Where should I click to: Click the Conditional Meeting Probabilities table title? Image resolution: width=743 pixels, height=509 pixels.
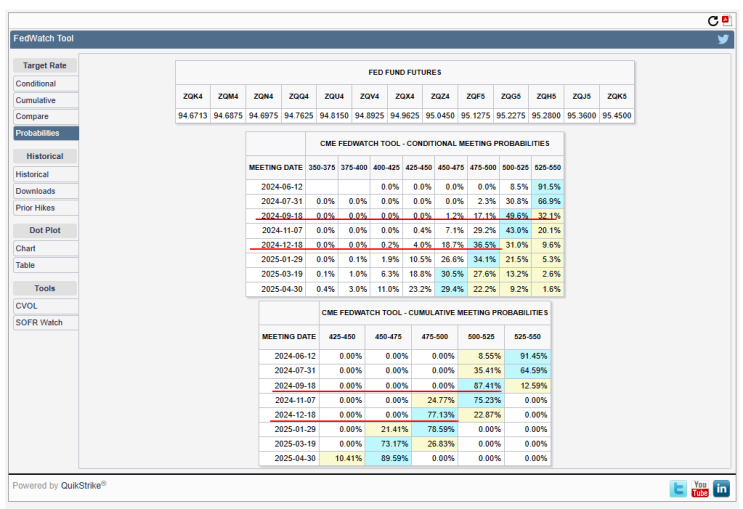pyautogui.click(x=435, y=144)
